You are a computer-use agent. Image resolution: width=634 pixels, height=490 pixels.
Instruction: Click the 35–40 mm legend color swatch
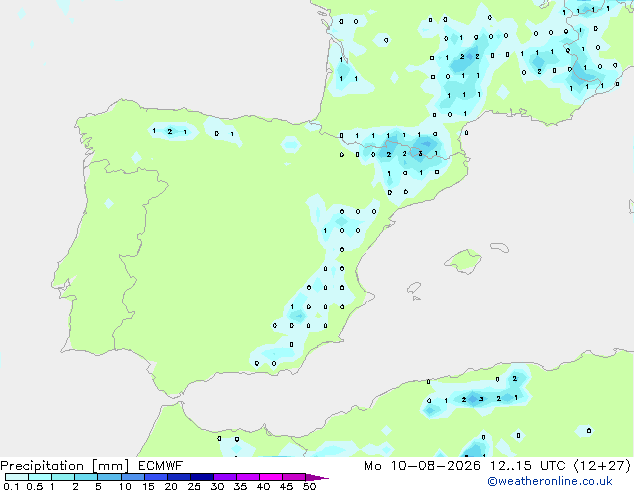coord(248,477)
